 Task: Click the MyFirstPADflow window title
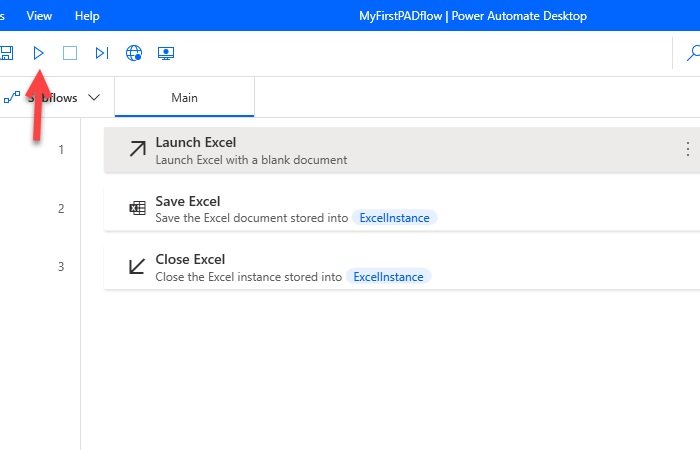coord(473,16)
